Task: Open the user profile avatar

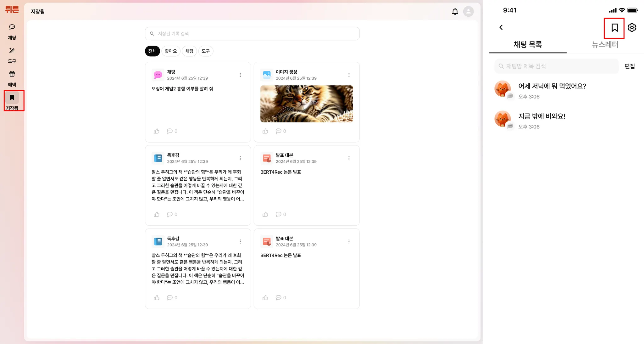Action: [x=468, y=12]
